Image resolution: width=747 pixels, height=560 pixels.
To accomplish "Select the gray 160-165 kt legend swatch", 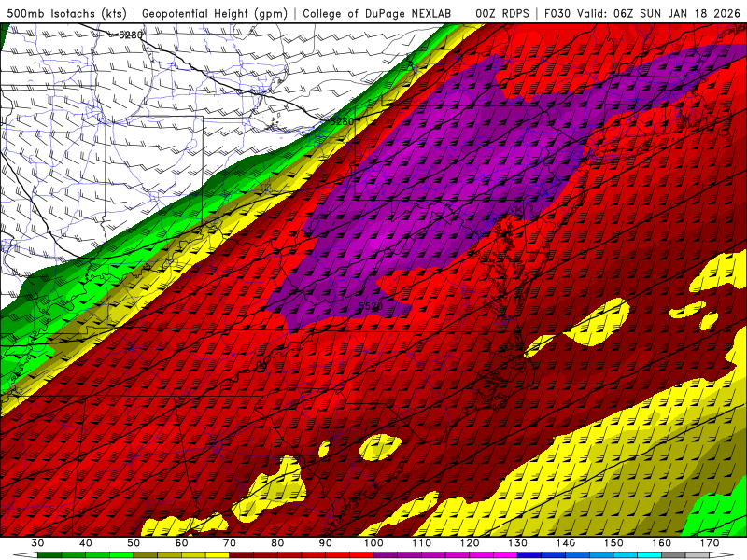I will (673, 555).
